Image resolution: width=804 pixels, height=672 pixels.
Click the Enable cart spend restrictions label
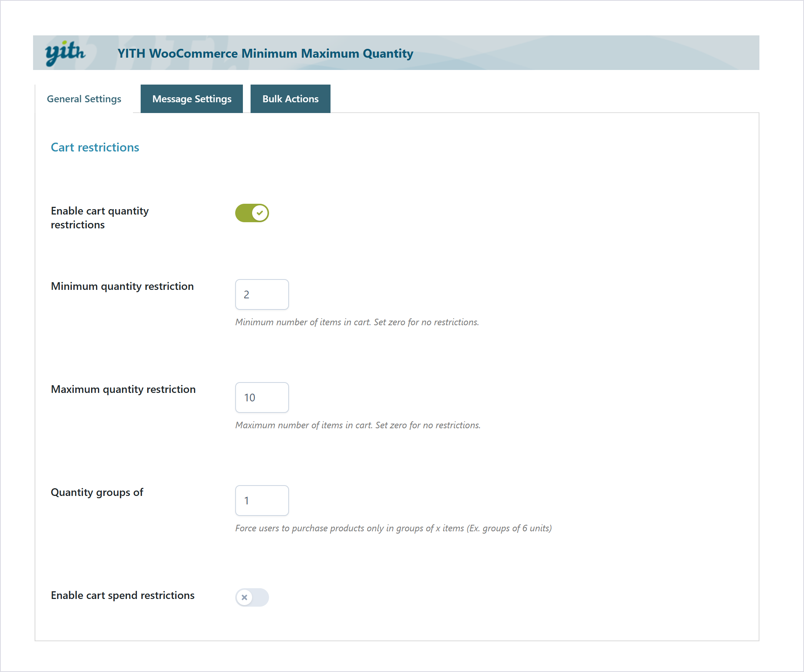point(123,595)
